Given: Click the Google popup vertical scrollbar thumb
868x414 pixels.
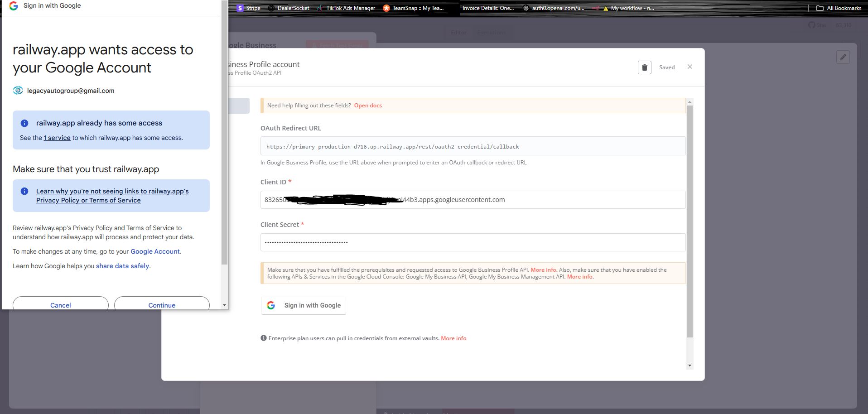Looking at the screenshot, I should [224, 132].
